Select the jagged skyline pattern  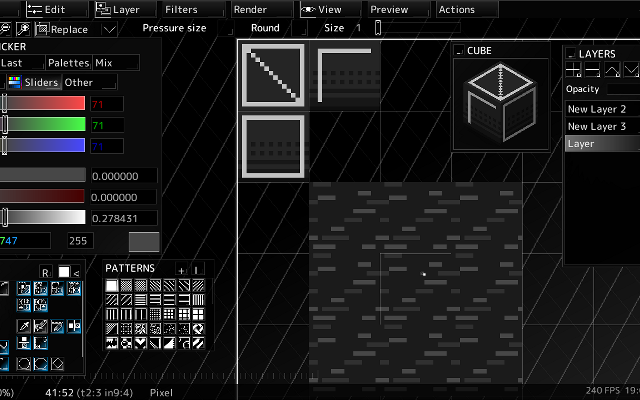click(112, 343)
